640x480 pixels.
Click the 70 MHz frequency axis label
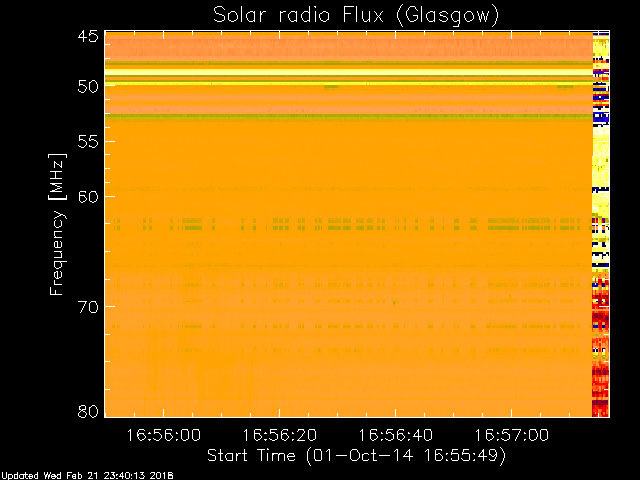coord(88,307)
